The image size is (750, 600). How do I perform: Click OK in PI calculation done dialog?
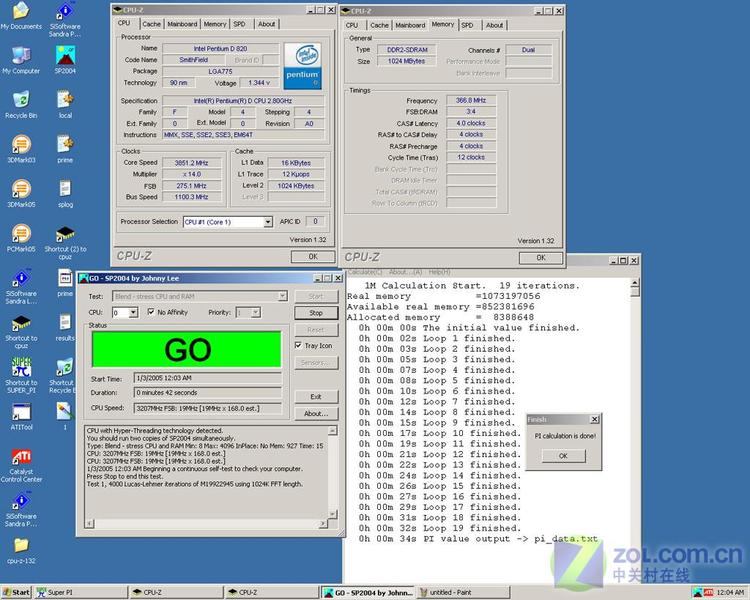click(563, 456)
